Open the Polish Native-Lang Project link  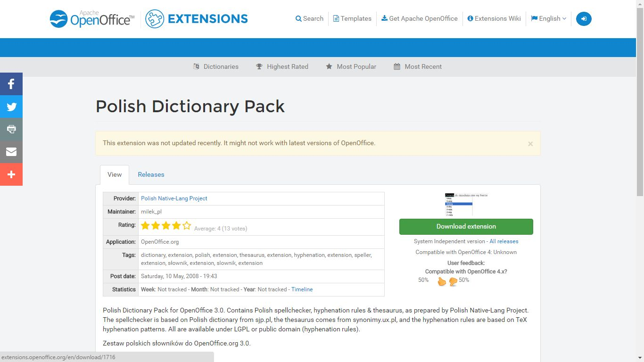[x=174, y=198]
